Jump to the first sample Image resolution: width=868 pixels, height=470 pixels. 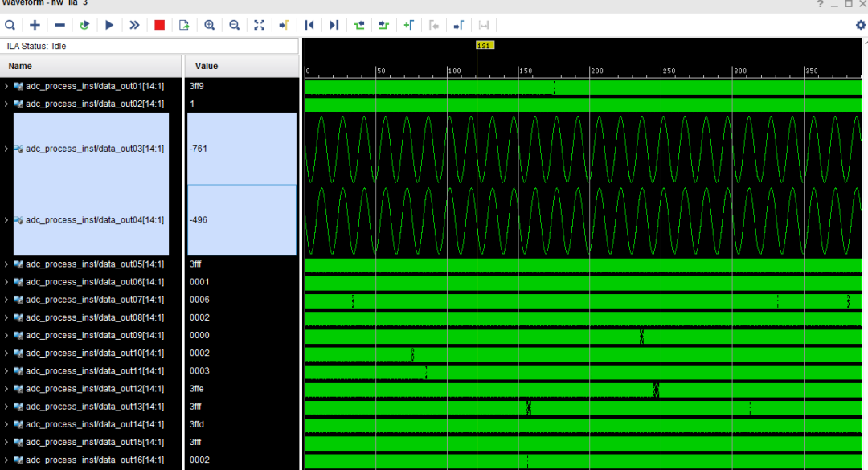tap(309, 25)
